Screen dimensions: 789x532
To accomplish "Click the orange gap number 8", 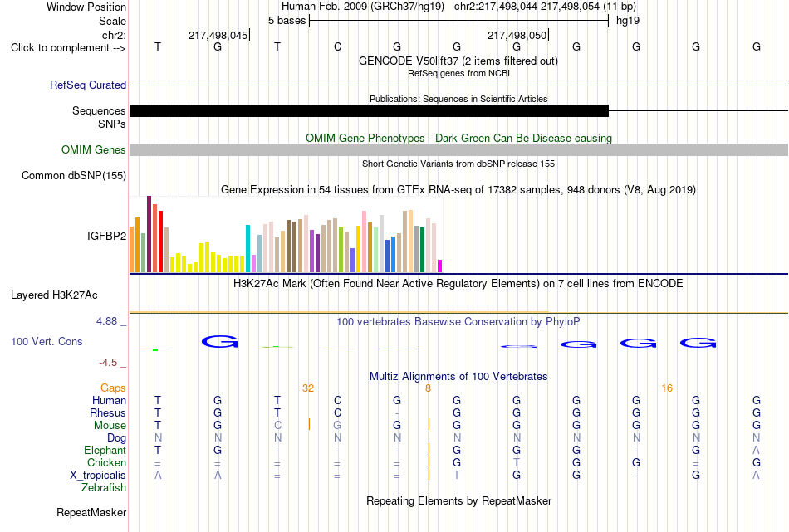I will click(x=429, y=388).
